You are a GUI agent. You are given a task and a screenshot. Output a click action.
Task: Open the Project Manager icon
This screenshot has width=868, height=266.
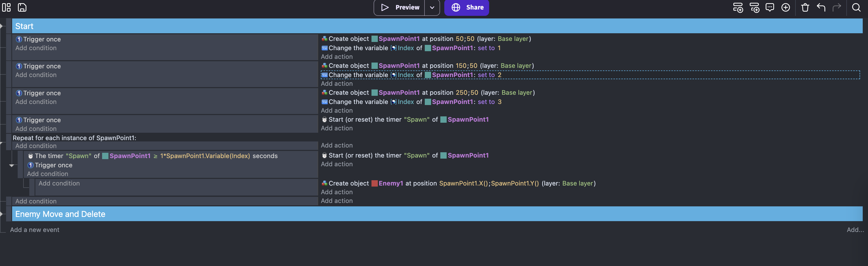coord(6,7)
